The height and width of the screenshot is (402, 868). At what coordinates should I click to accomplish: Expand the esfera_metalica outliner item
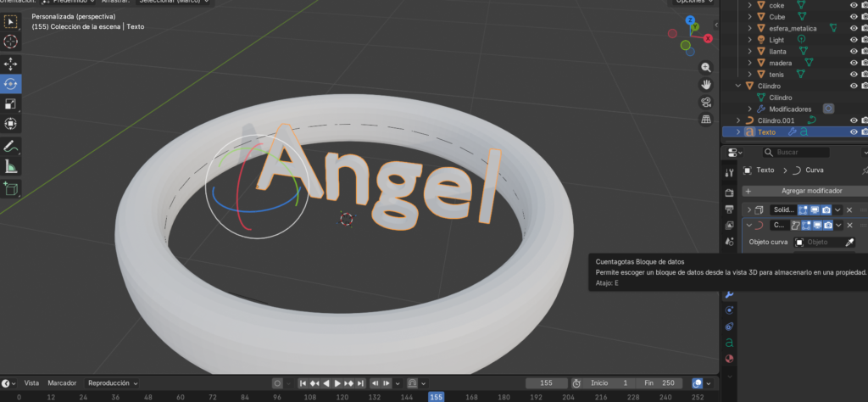coord(750,28)
